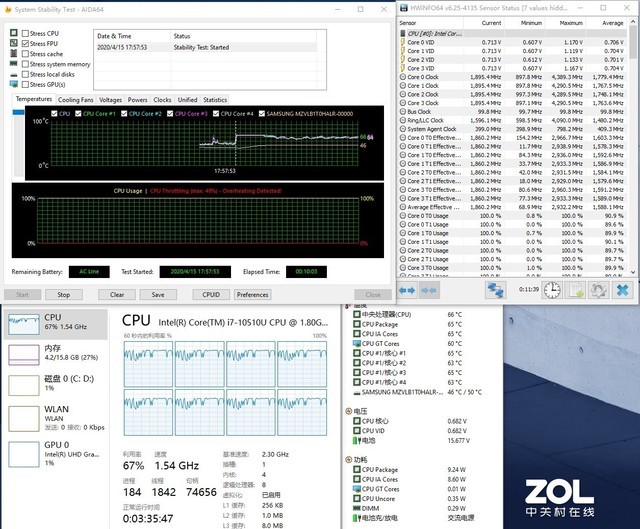Select GPU 0 in Task Manager sidebar
Screen dimensions: 640x529
coord(56,453)
